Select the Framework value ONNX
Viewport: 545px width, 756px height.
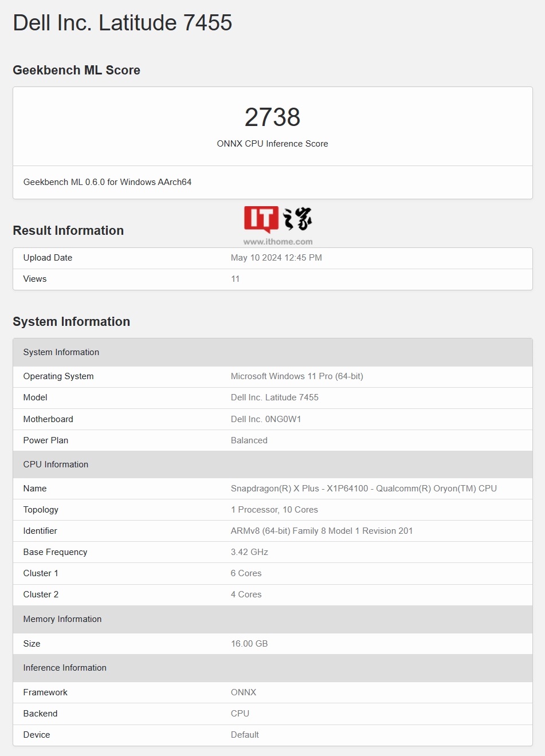(244, 692)
